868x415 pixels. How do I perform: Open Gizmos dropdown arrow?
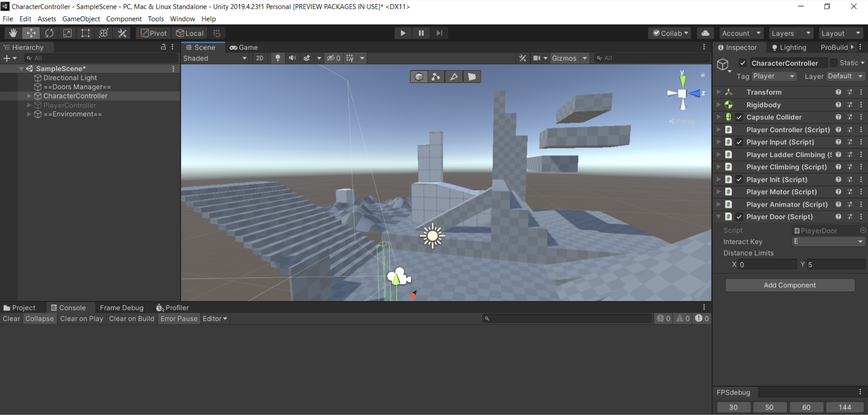coord(585,58)
